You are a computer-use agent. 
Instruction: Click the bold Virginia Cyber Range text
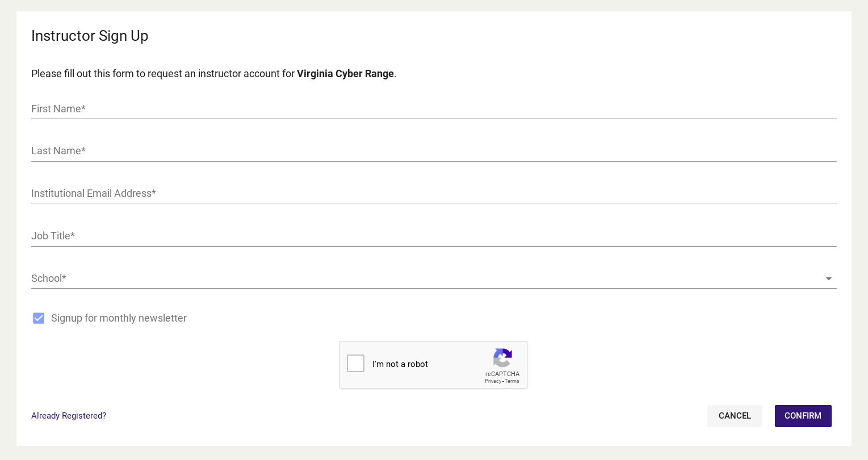345,74
